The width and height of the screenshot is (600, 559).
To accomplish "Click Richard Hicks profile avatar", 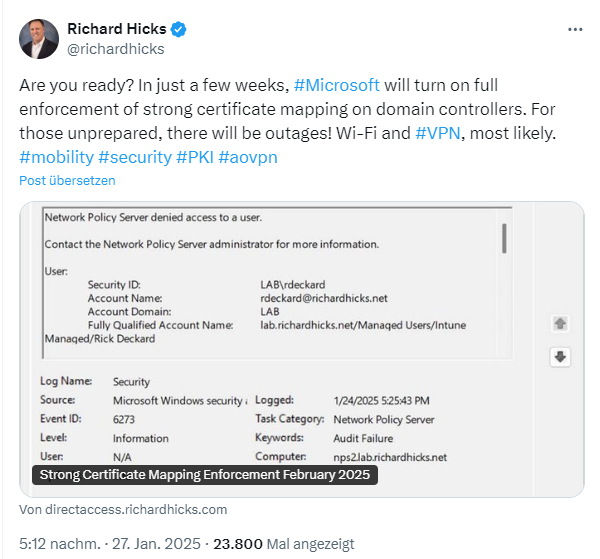I will pos(39,38).
